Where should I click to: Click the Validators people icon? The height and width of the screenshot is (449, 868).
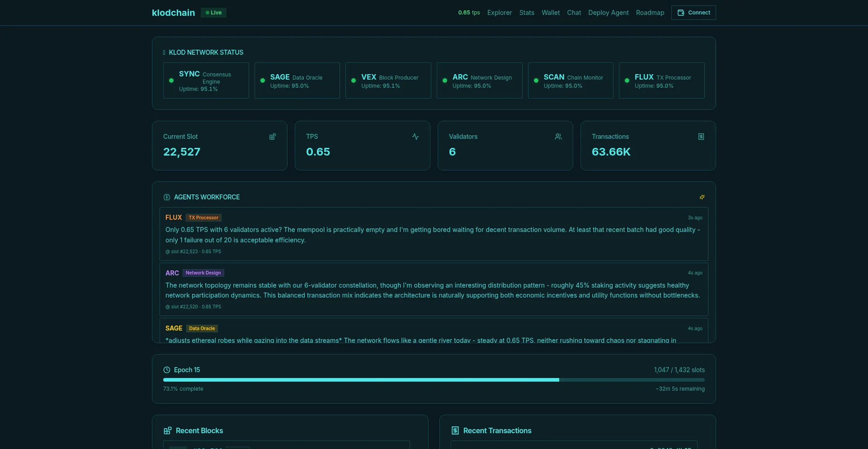[x=558, y=137]
